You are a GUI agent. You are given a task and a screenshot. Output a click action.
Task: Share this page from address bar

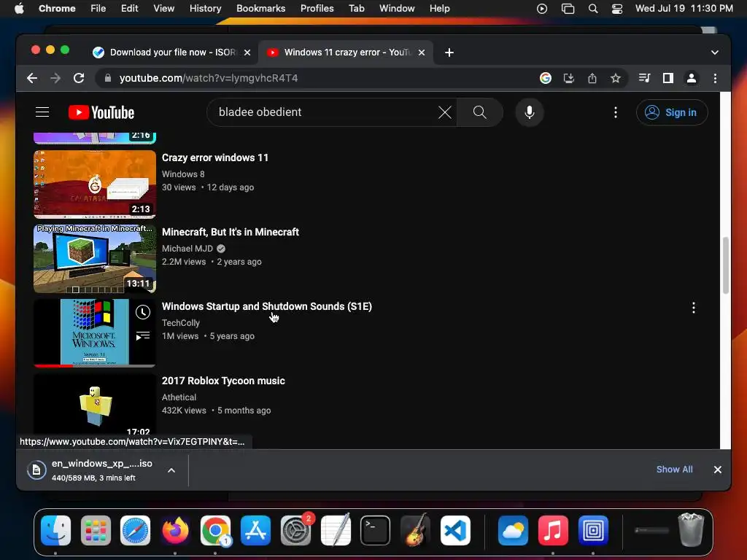pyautogui.click(x=592, y=78)
